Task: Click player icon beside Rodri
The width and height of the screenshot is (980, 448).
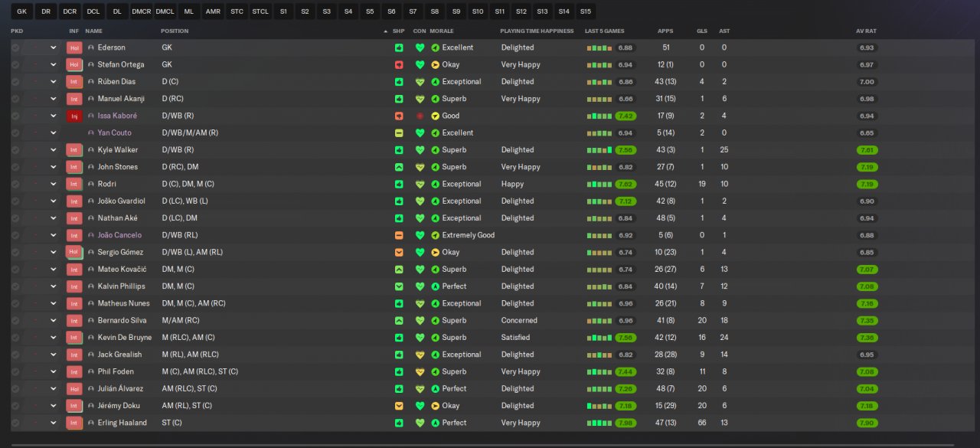Action: point(91,184)
